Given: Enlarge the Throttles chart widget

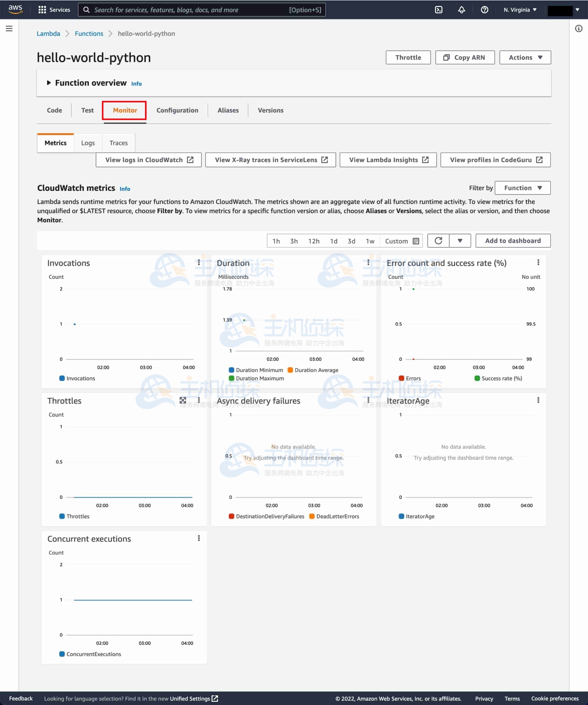Looking at the screenshot, I should point(183,400).
